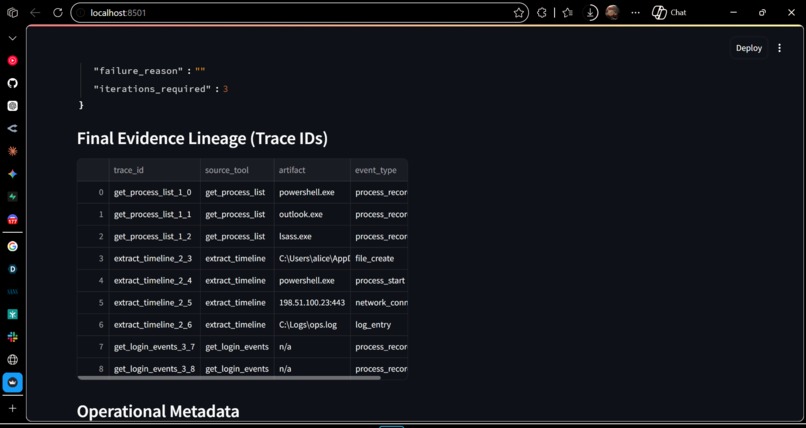Click the Operational Metadata heading

tap(158, 411)
